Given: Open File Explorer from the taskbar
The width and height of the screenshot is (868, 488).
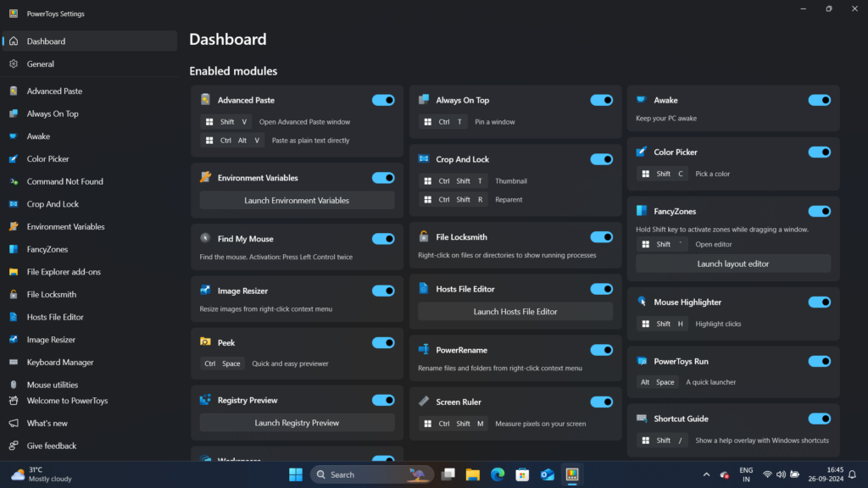Looking at the screenshot, I should pyautogui.click(x=473, y=474).
